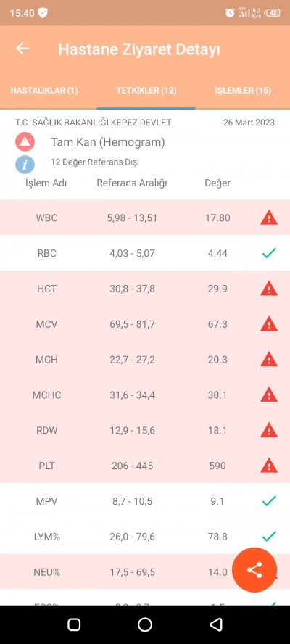Tap the recent apps square button

point(74,624)
